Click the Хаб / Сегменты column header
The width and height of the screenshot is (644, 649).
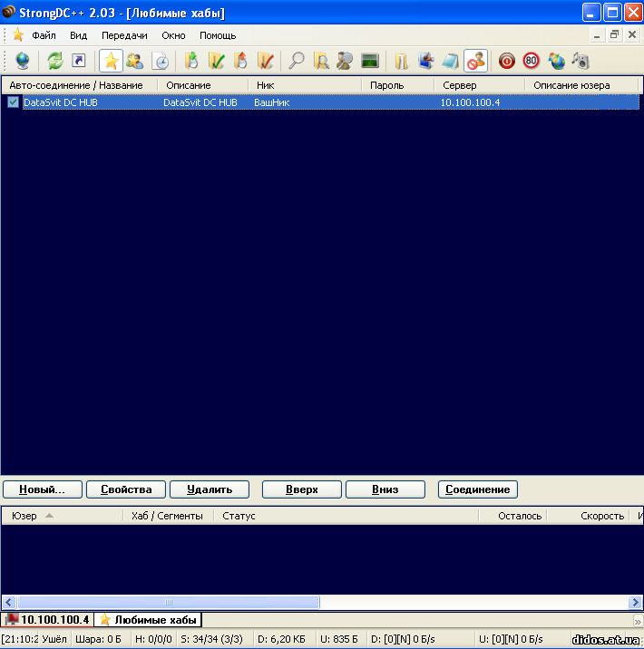pos(169,516)
